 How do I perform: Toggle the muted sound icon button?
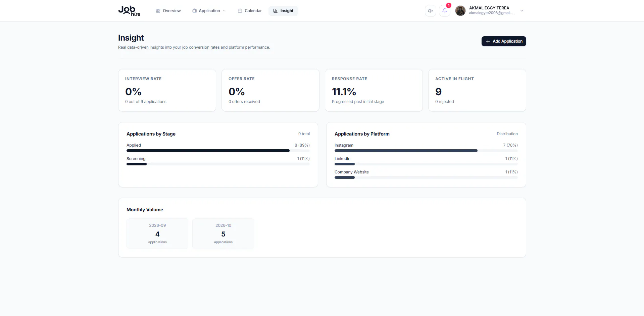point(431,11)
